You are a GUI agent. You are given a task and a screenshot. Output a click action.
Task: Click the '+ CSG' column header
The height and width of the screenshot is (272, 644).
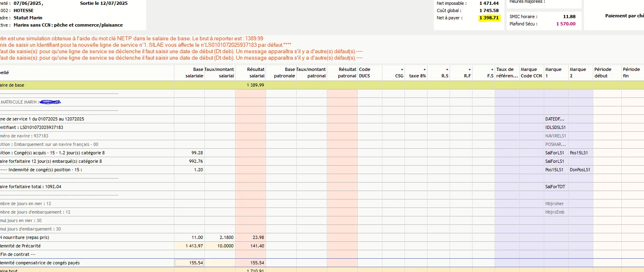point(394,73)
